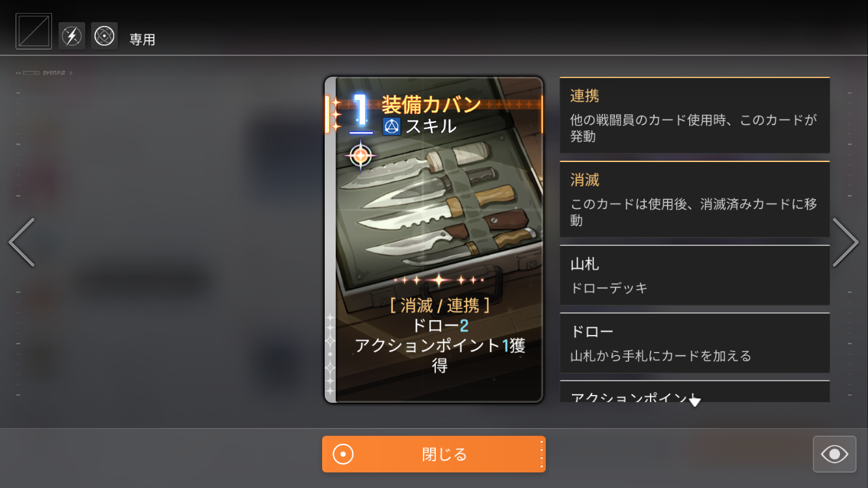Click the 消滅 / 連携 tag on card
868x488 pixels.
tap(440, 305)
